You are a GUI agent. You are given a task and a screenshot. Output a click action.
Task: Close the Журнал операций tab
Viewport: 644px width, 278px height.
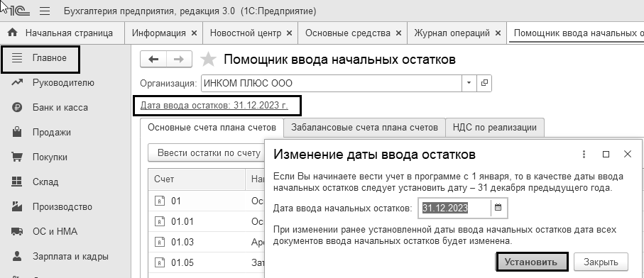click(x=498, y=33)
